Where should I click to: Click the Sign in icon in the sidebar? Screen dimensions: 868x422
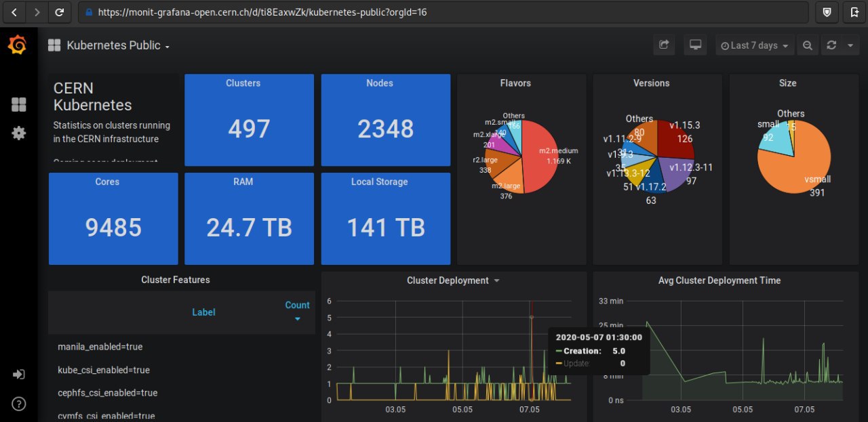coord(18,375)
